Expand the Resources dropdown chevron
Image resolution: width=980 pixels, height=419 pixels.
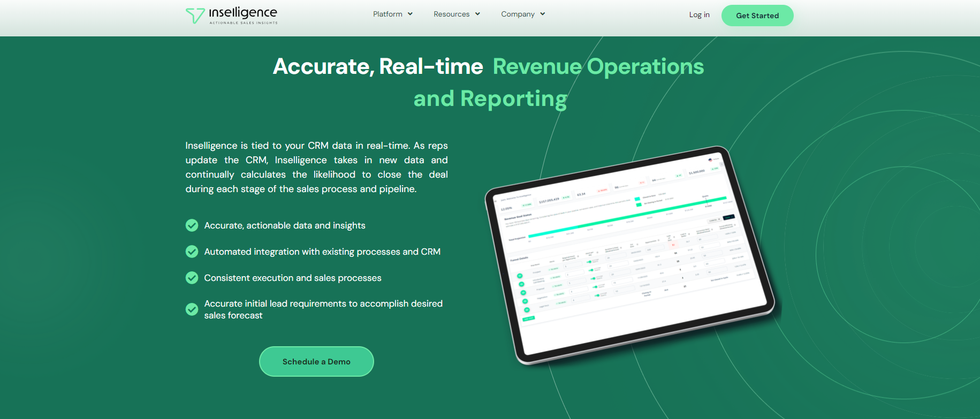point(477,14)
